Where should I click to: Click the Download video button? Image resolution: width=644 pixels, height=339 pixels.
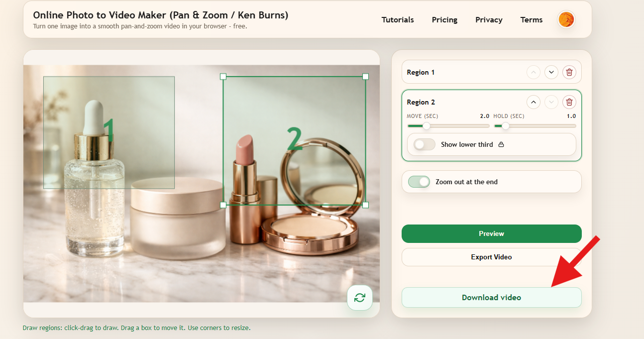coord(491,298)
